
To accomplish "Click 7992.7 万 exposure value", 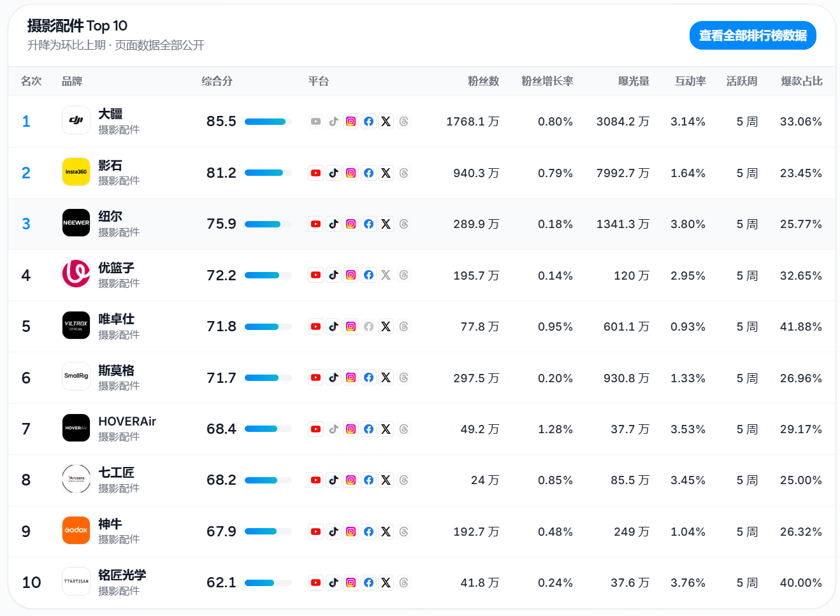I will (x=623, y=173).
